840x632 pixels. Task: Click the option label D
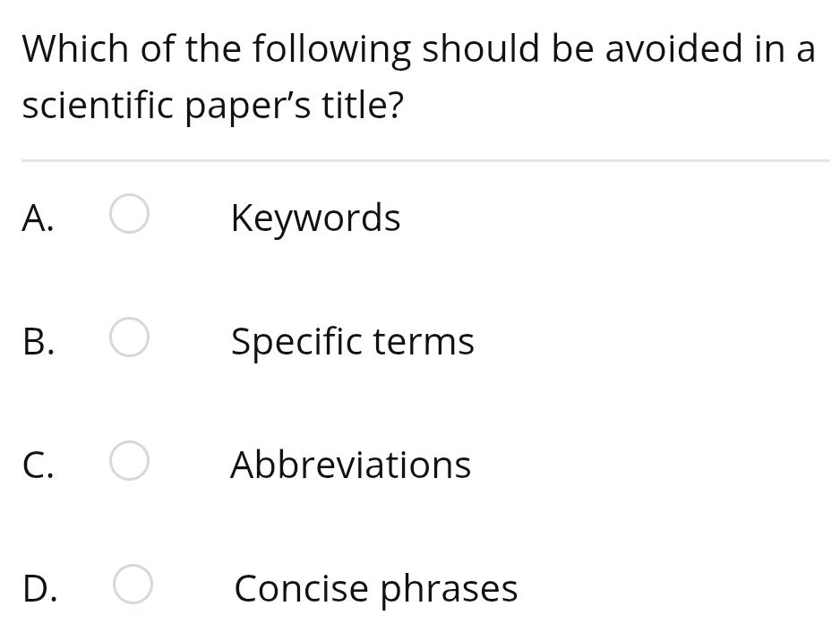click(39, 588)
